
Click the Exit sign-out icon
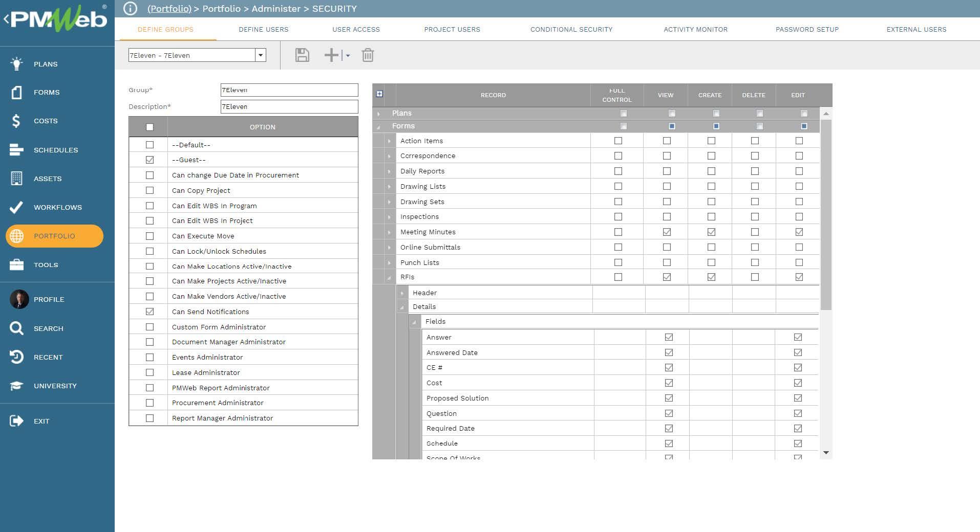pos(16,421)
